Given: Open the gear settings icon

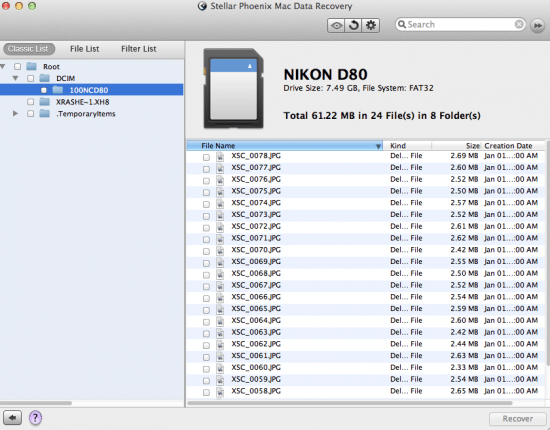Looking at the screenshot, I should coord(371,25).
